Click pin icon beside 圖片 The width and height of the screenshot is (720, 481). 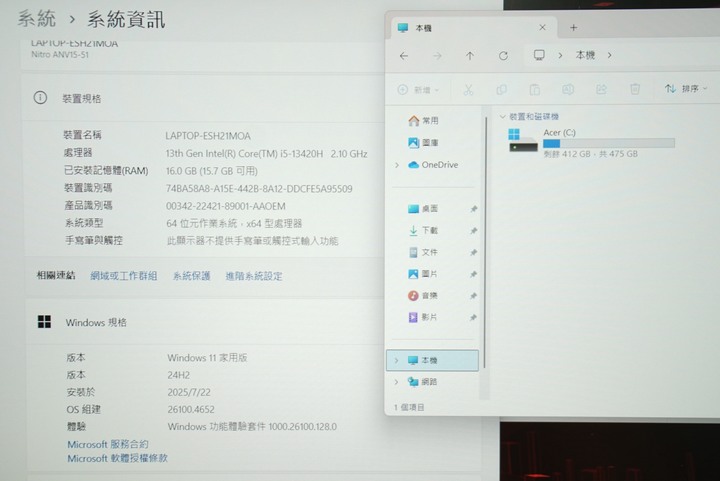coord(473,274)
